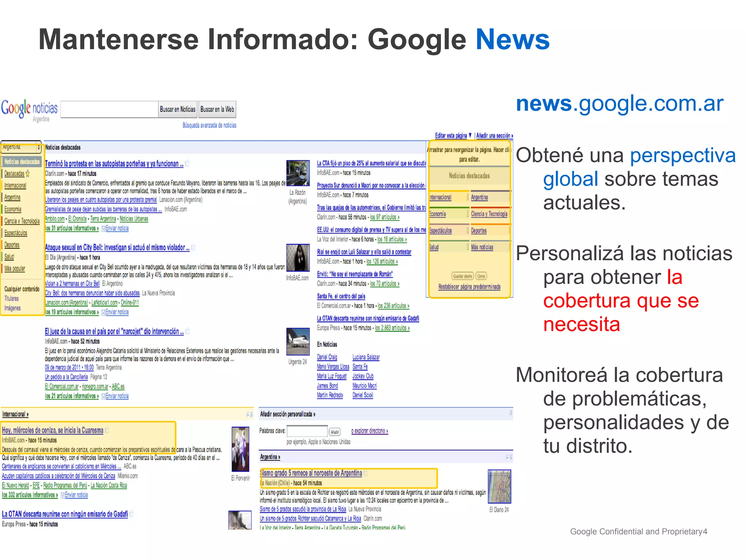Open 'Enviar noticia' after 'los 31 artículos informativos'
The width and height of the screenshot is (747, 560).
coord(117,229)
